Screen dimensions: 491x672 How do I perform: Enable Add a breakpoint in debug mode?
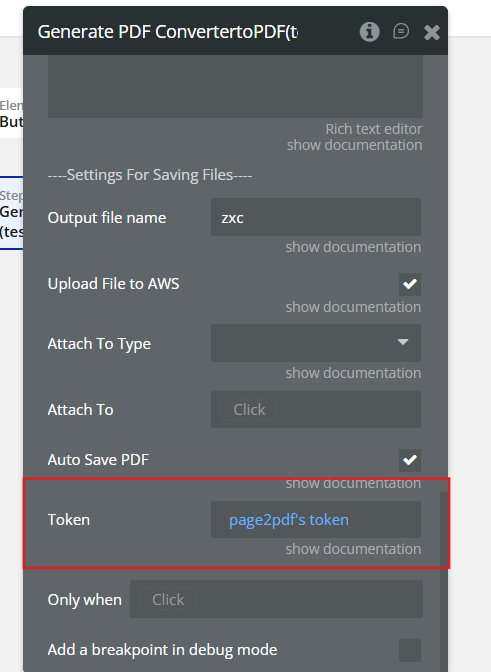tap(410, 650)
